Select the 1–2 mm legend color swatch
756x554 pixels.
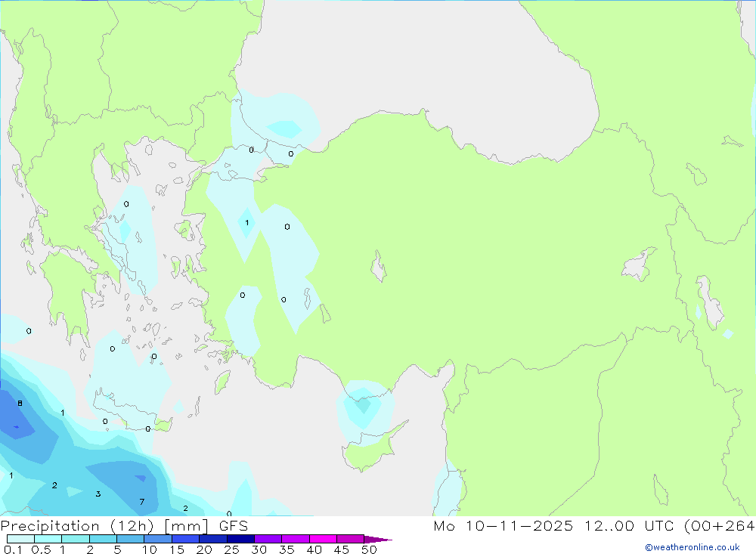click(x=76, y=539)
